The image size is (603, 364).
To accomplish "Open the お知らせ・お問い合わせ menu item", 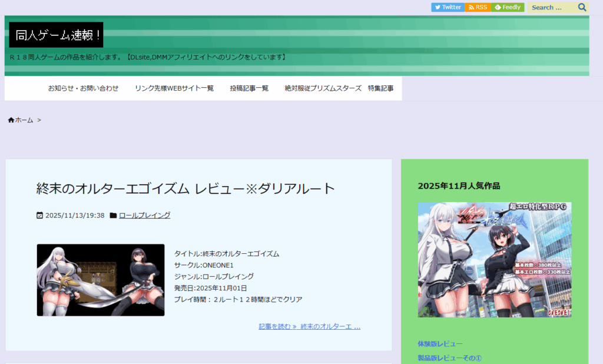I will pos(83,88).
